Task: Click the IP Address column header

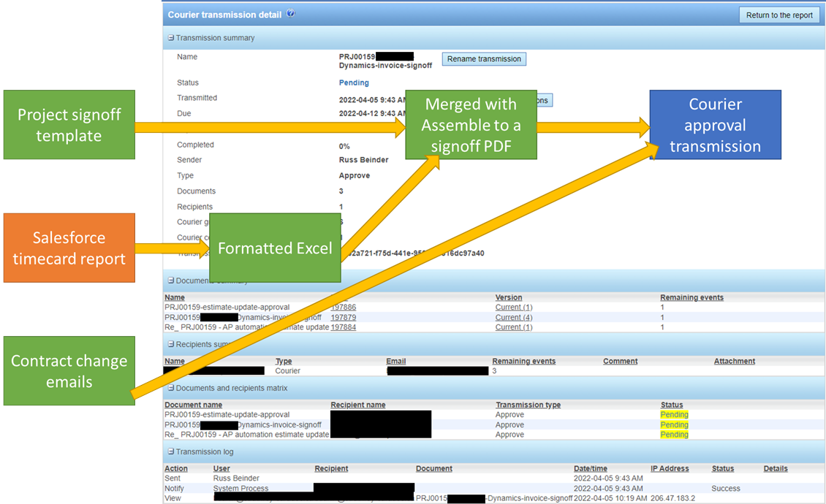Action: (x=670, y=468)
